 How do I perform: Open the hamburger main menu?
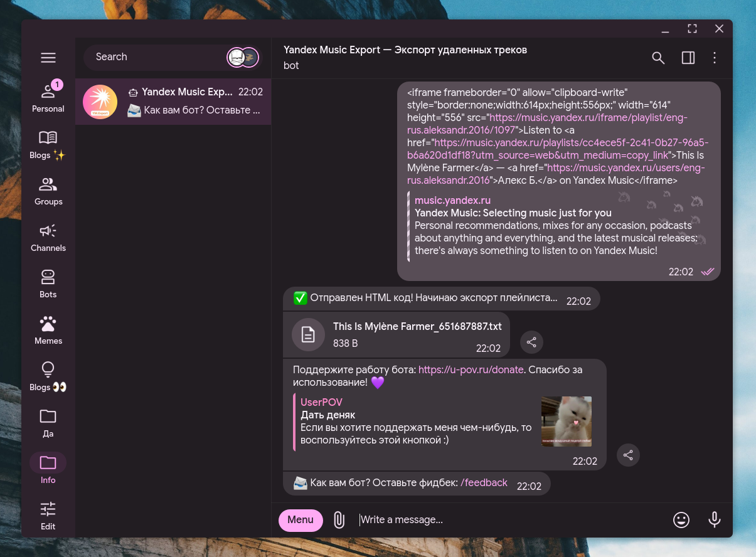point(48,58)
